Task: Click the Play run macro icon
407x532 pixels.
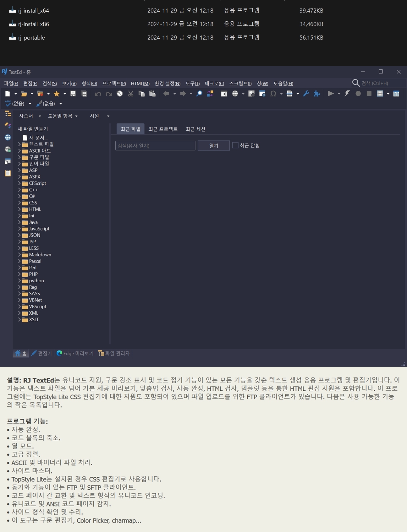Action: [331, 94]
